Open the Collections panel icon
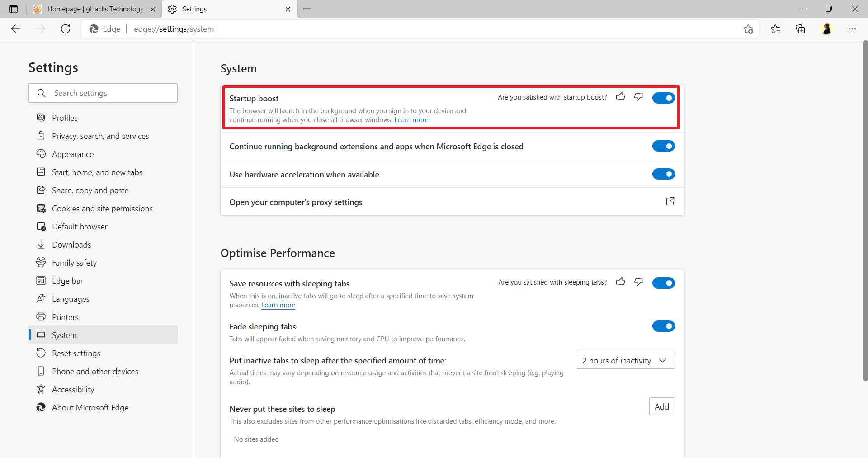 [800, 29]
